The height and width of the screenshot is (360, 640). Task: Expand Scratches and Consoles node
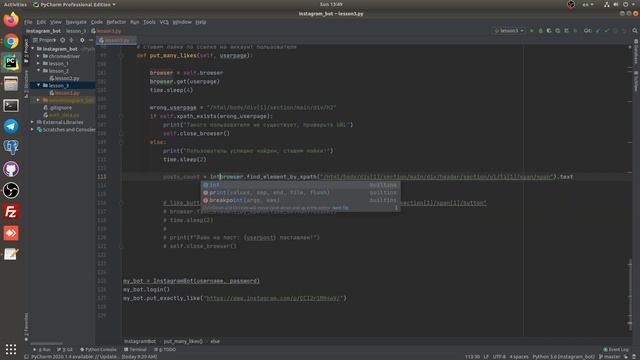click(33, 129)
